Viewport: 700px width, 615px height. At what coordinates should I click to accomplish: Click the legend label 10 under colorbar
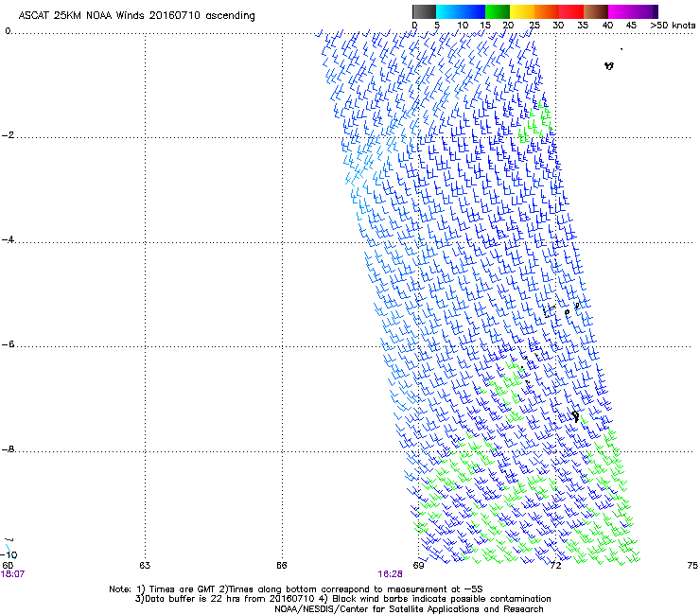pyautogui.click(x=463, y=26)
